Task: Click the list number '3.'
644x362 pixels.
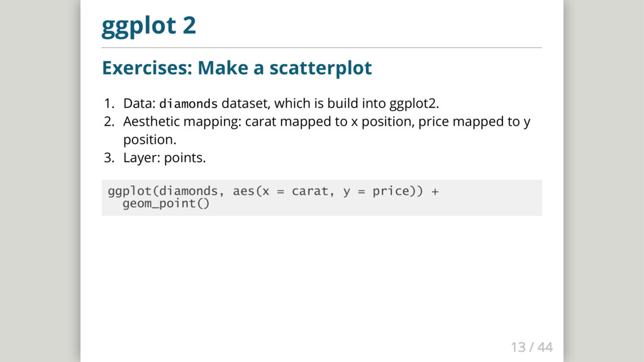Action: [x=109, y=158]
